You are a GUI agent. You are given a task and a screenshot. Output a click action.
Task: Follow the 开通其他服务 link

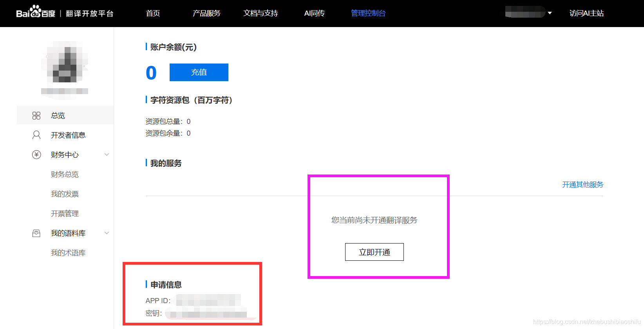tap(582, 185)
